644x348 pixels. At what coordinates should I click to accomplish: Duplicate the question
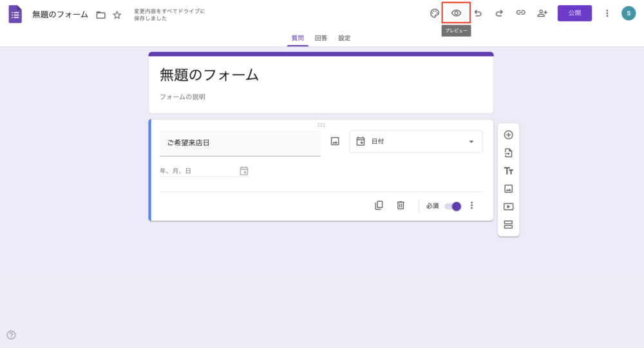[x=379, y=206]
